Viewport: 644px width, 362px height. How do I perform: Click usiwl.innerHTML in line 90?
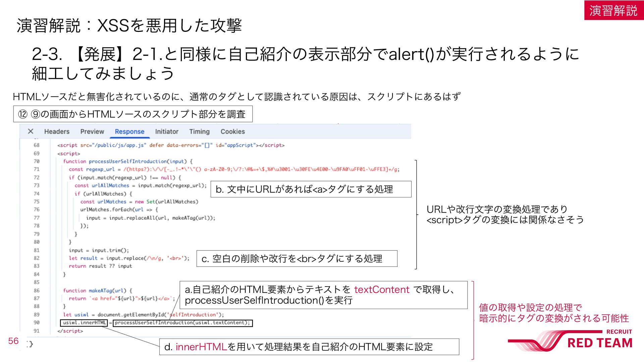(x=84, y=323)
